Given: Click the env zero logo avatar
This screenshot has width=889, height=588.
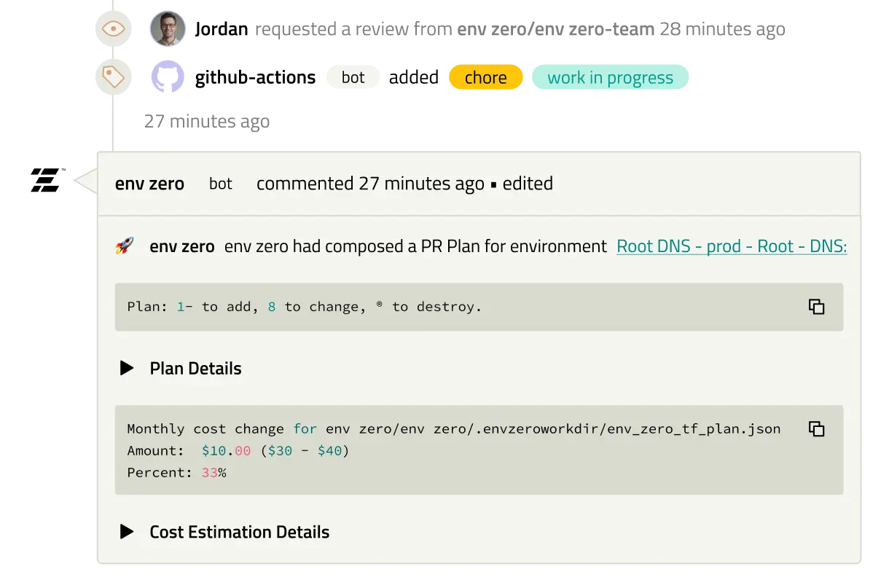Looking at the screenshot, I should tap(47, 180).
